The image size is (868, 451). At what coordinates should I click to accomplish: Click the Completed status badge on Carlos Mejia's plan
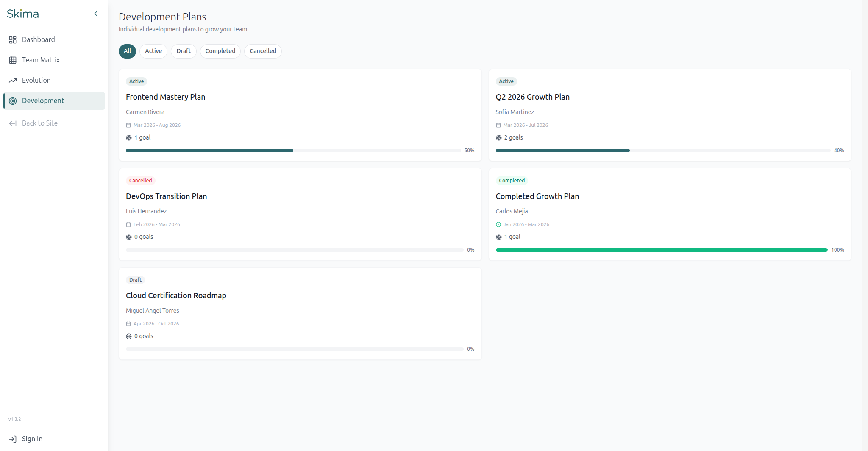point(512,181)
